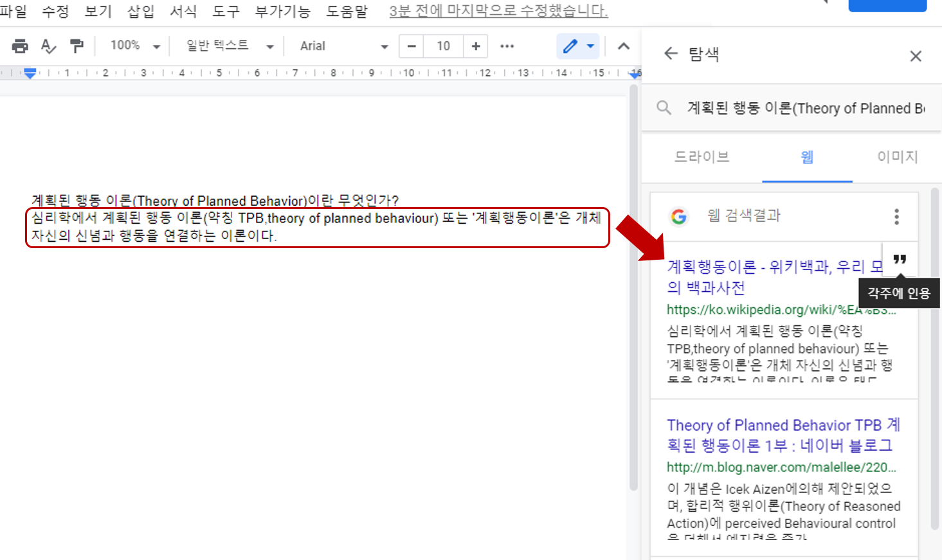Click the Explore panel vertical scrollbar

click(935, 359)
